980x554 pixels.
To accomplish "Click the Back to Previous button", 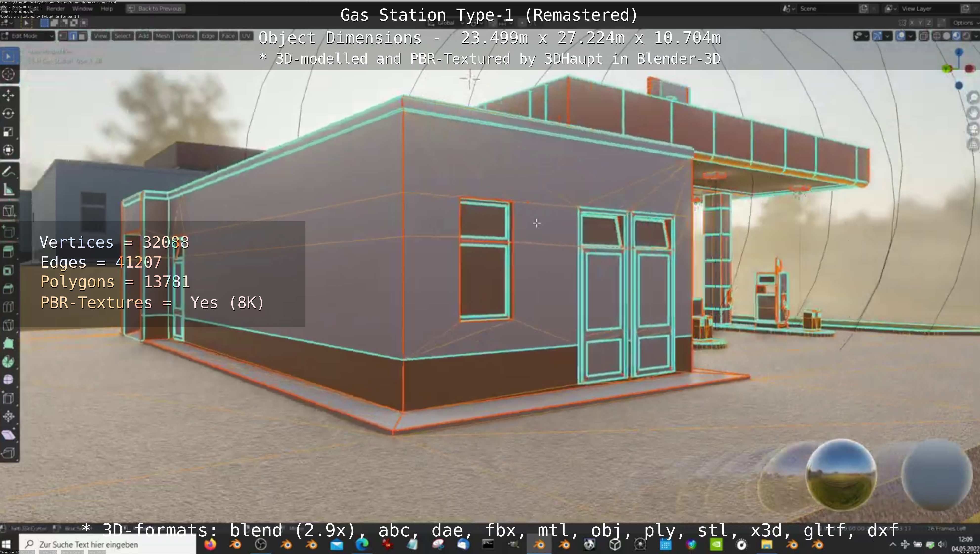I will pos(155,9).
